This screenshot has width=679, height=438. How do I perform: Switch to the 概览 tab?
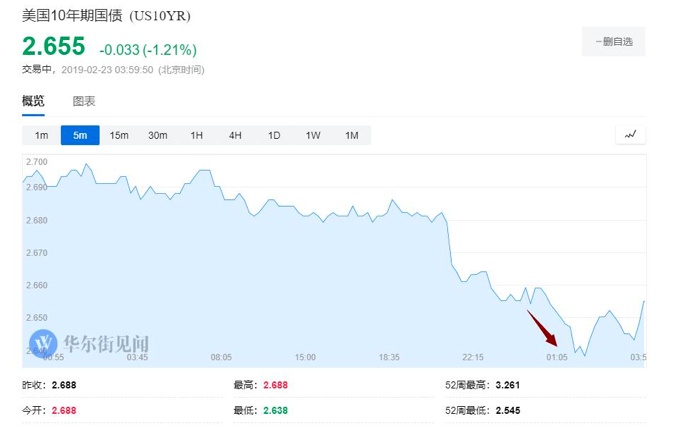pos(33,101)
